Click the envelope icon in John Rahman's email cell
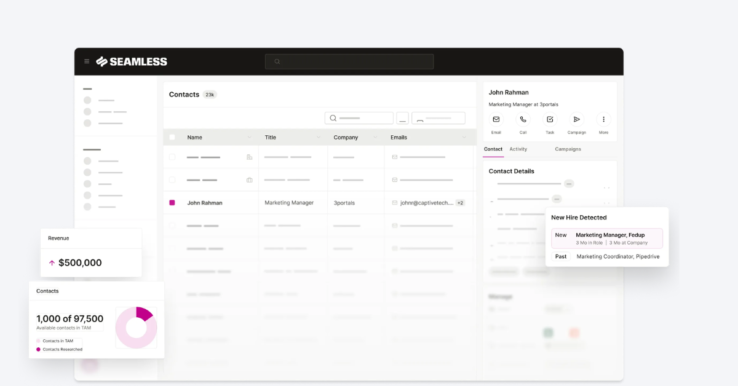Viewport: 738px width, 386px height. (x=394, y=203)
